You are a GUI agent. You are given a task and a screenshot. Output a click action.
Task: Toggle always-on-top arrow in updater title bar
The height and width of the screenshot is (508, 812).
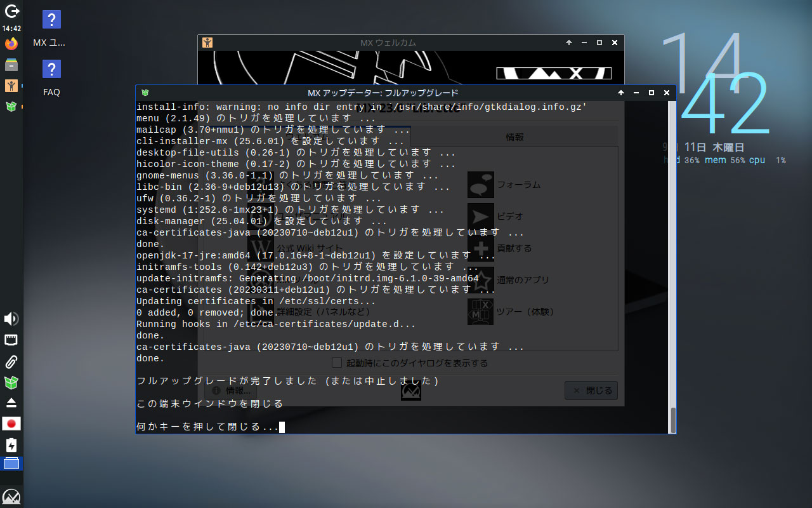621,93
